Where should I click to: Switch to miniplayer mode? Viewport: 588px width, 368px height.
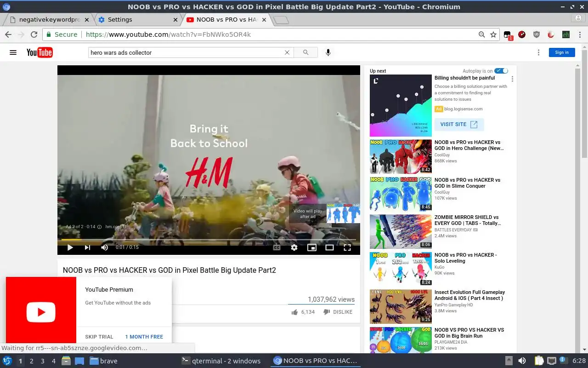pos(312,247)
